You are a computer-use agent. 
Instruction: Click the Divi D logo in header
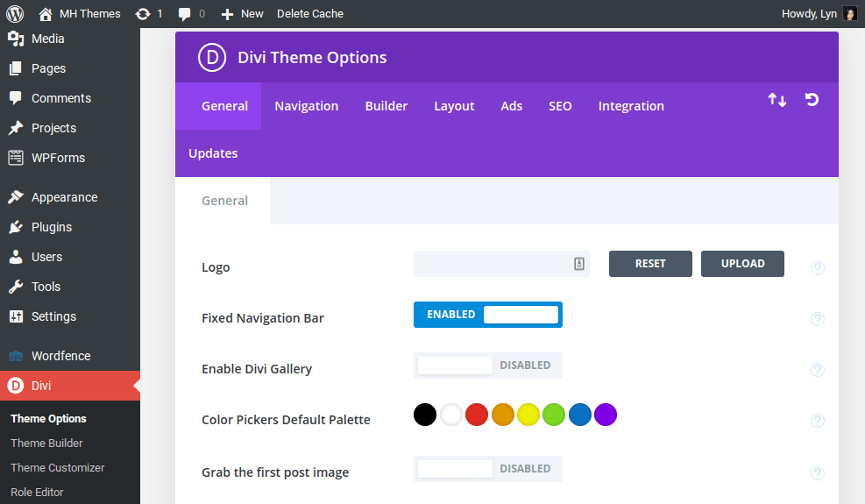pyautogui.click(x=212, y=57)
